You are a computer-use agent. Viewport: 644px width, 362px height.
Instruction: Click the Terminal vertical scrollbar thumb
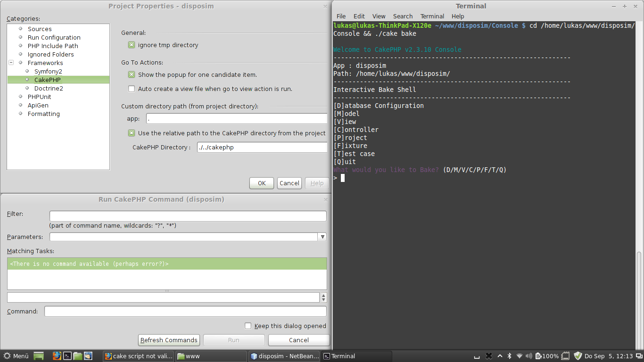[639, 300]
